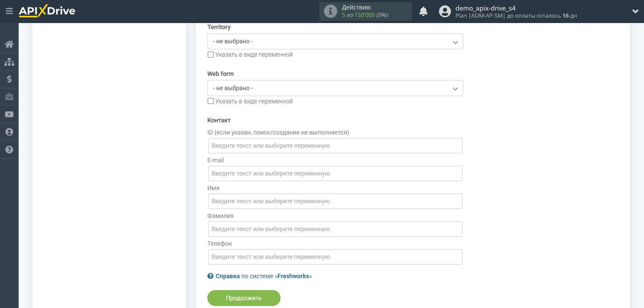Click the Продолжить button
This screenshot has width=644, height=308.
click(x=244, y=298)
